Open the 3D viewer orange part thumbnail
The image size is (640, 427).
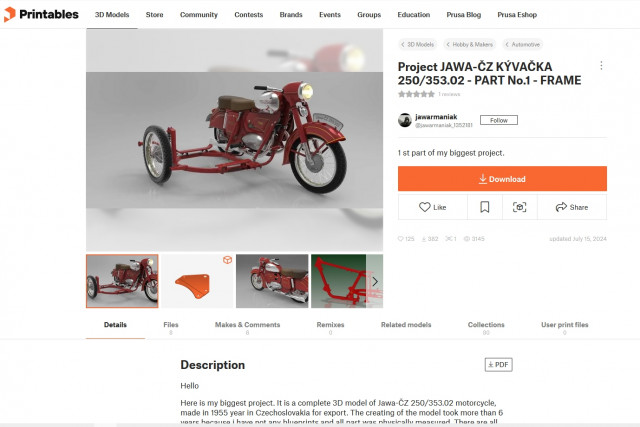coord(197,281)
